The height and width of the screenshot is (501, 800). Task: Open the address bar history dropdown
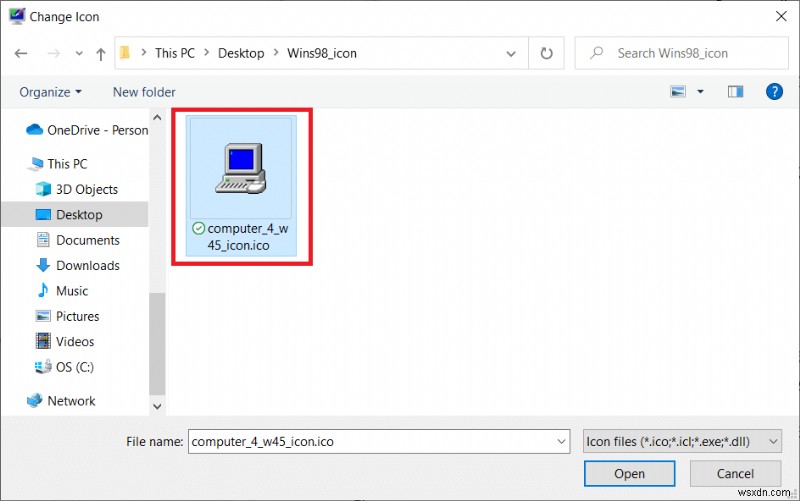511,54
